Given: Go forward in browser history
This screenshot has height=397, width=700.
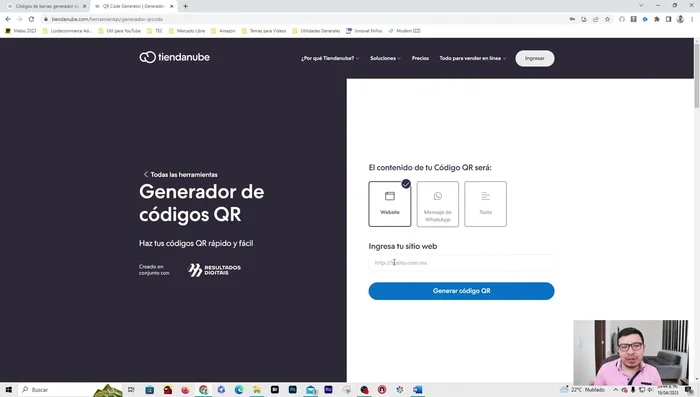Looking at the screenshot, I should (20, 19).
